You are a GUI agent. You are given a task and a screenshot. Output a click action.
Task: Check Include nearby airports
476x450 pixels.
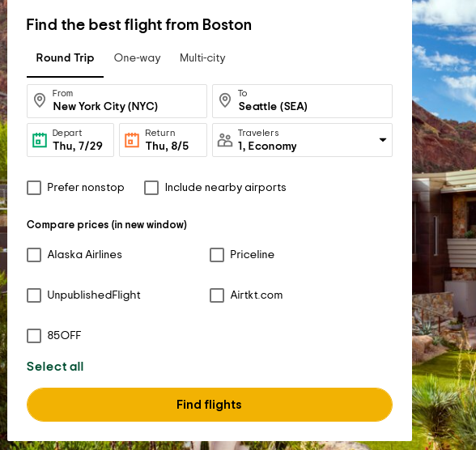point(151,188)
